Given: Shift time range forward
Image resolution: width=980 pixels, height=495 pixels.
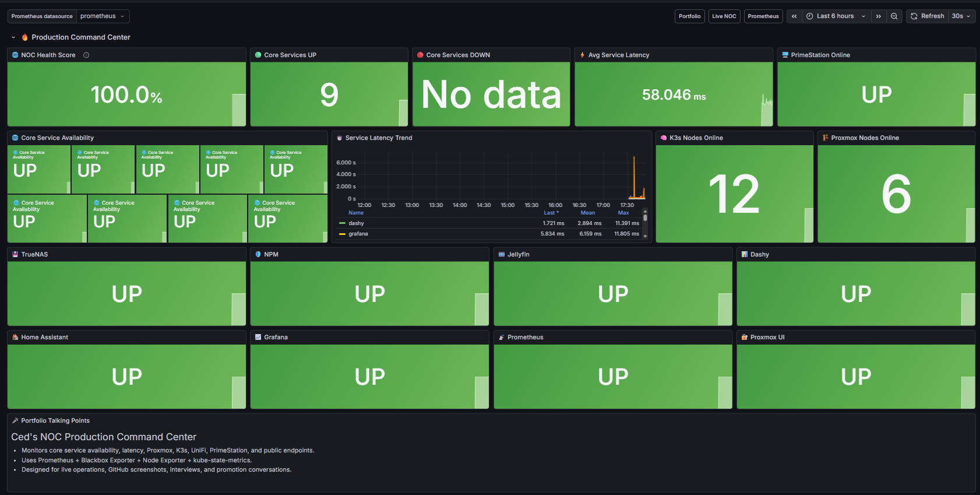Looking at the screenshot, I should point(879,16).
